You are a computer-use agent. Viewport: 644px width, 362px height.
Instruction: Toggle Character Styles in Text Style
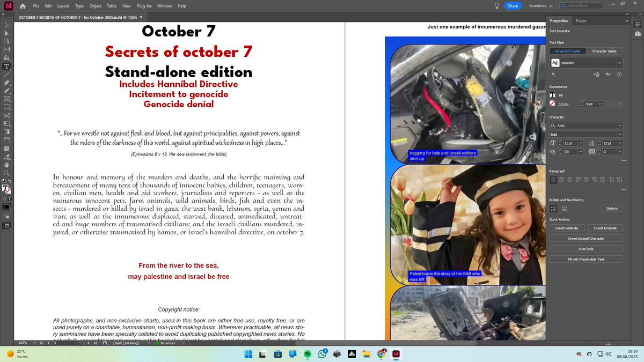604,51
